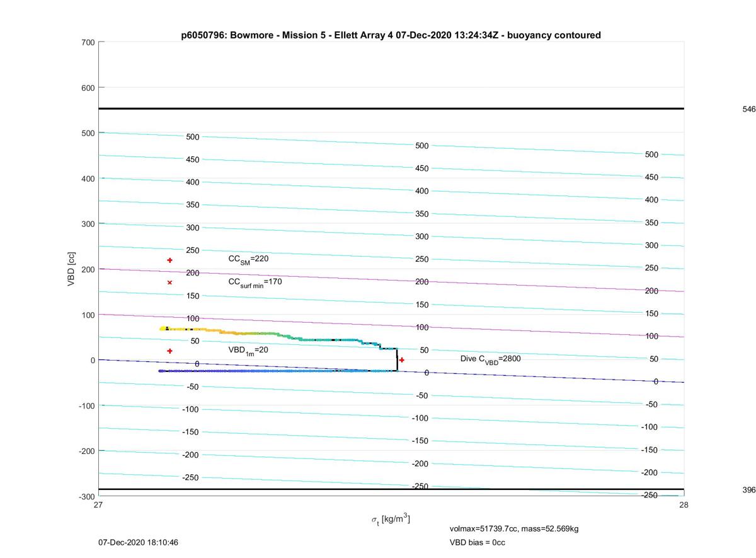Image resolution: width=756 pixels, height=558 pixels.
Task: Click the Dive C VBD=2800 annotation text
Action: tap(491, 359)
